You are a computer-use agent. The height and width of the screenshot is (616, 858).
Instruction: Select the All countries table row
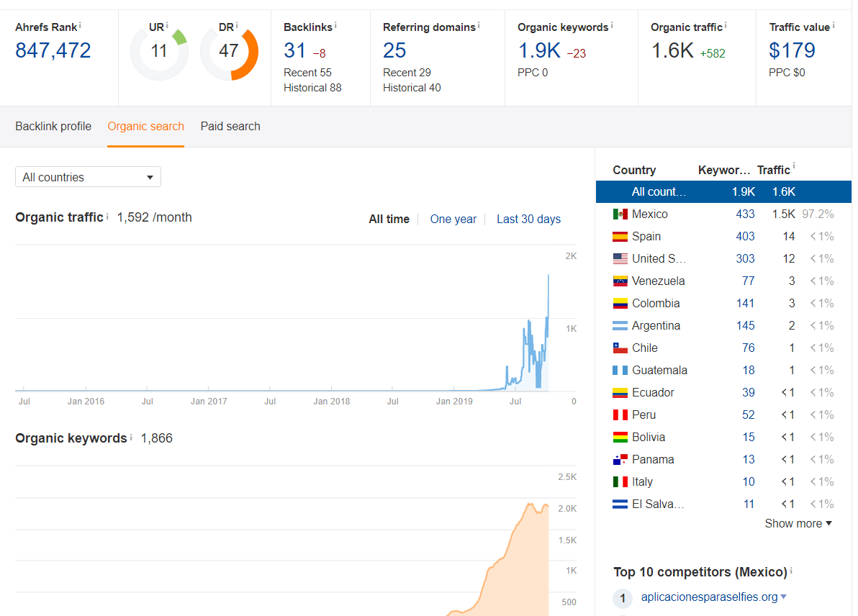[723, 191]
